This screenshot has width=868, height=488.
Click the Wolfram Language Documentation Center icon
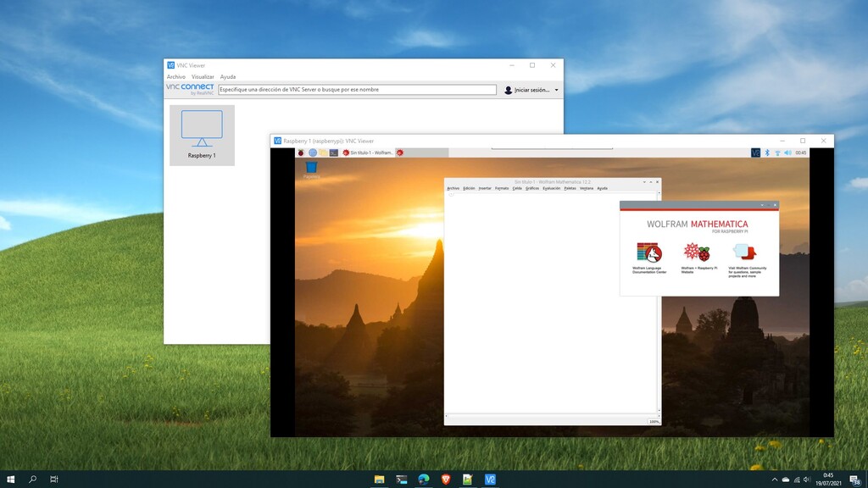(x=647, y=252)
